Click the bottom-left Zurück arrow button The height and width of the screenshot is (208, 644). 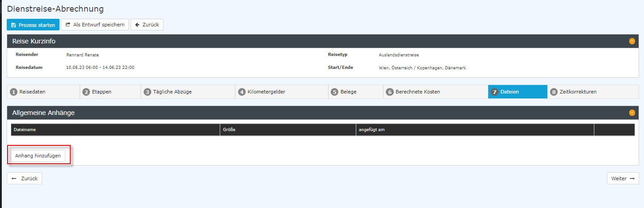pyautogui.click(x=25, y=178)
